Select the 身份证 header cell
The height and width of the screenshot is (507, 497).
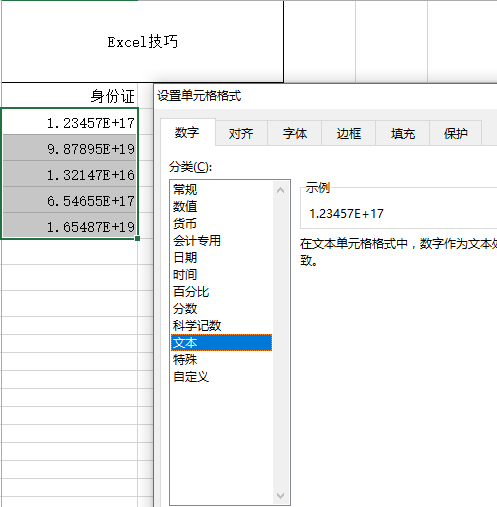69,96
